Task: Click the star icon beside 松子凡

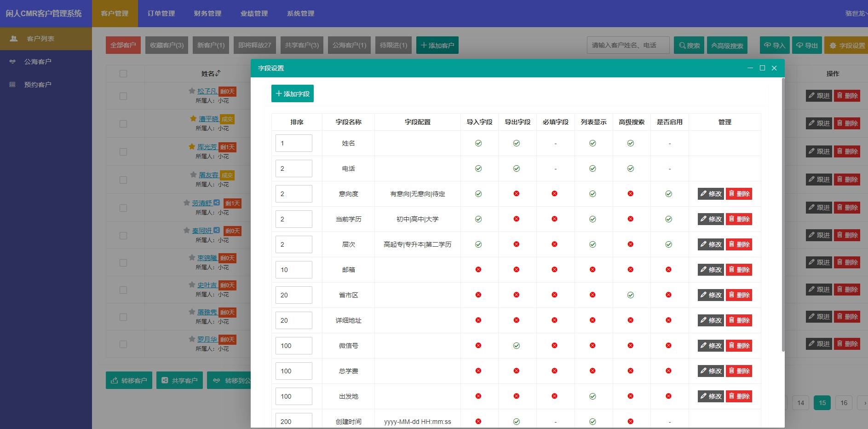Action: (x=192, y=91)
